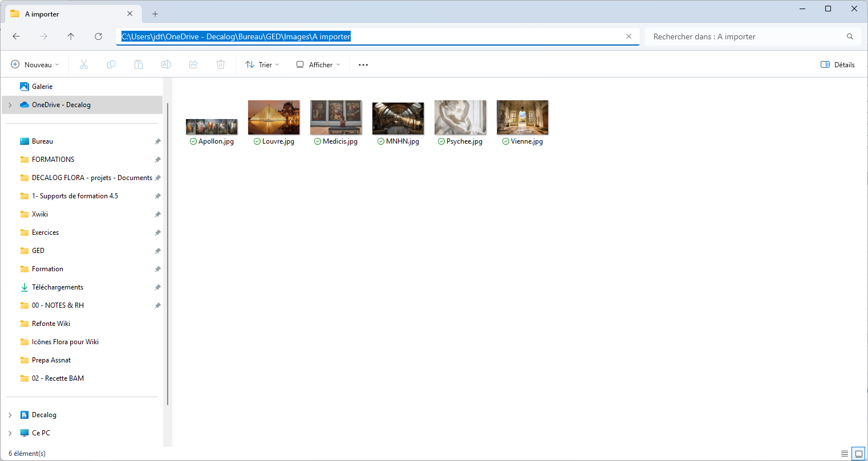Expand the OneDrive - Decalog tree node
The width and height of the screenshot is (868, 461).
pos(10,105)
